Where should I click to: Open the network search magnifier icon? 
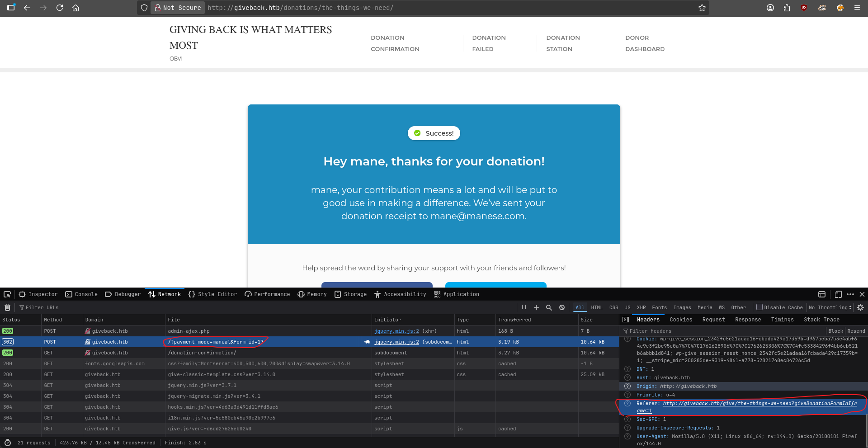pyautogui.click(x=549, y=307)
